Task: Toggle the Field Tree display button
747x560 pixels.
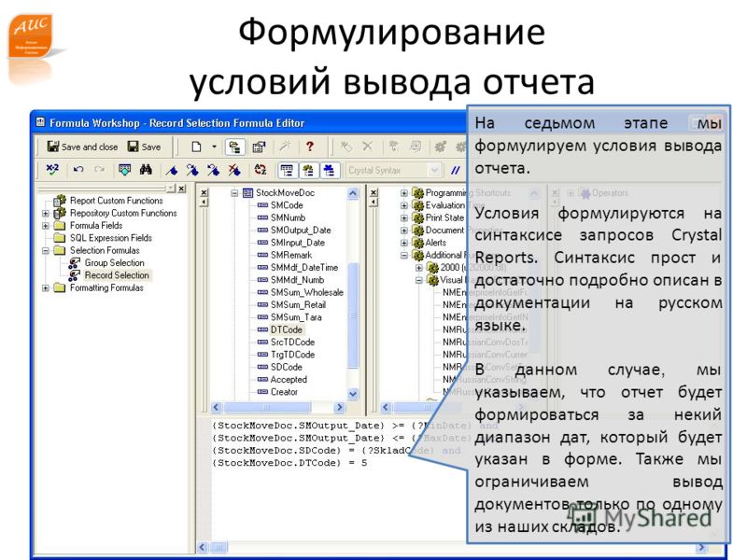Action: tap(288, 170)
